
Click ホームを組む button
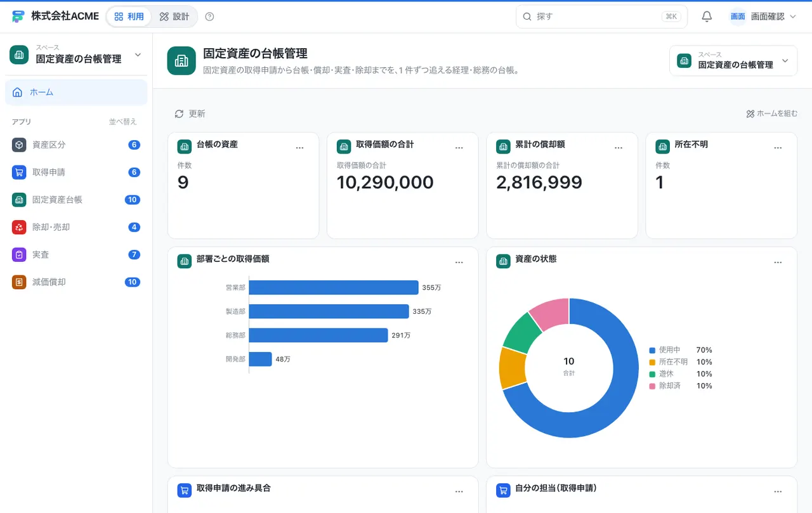point(772,114)
